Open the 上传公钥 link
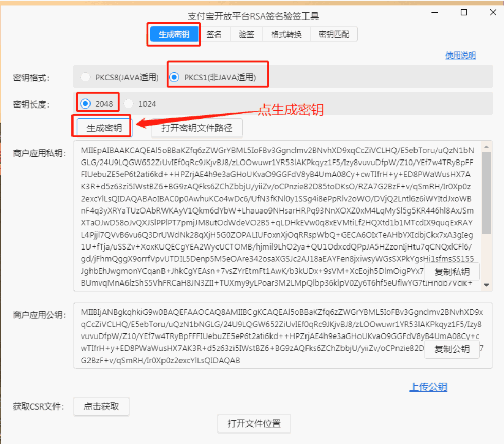Image resolution: width=504 pixels, height=444 pixels. (428, 387)
